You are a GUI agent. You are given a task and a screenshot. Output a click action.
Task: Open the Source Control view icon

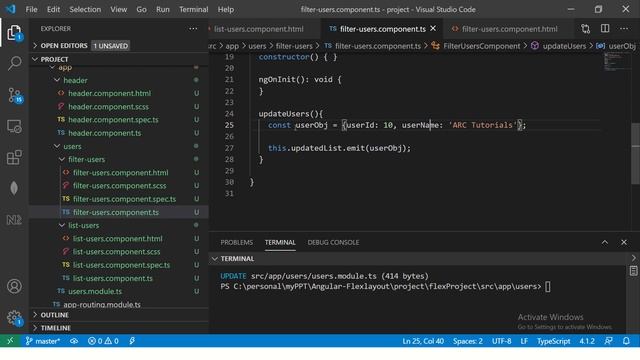[15, 95]
